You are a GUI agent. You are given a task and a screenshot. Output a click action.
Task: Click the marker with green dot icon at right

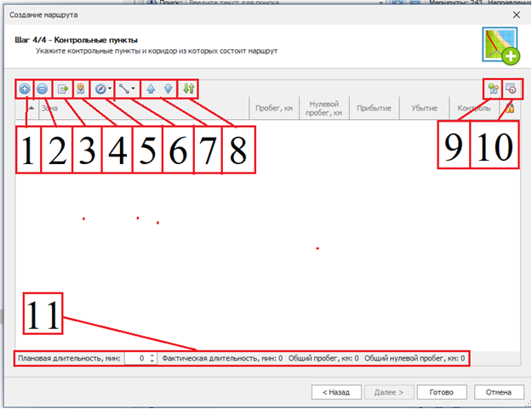491,88
